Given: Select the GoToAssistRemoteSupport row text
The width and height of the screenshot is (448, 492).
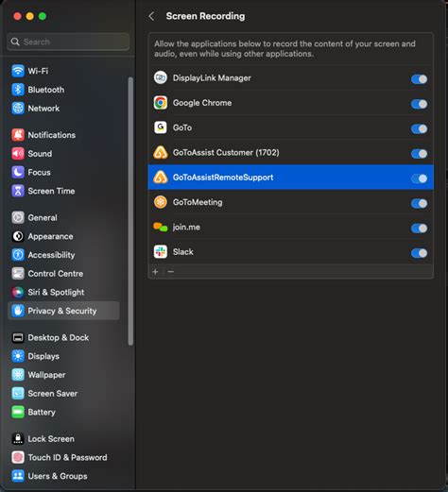Looking at the screenshot, I should click(223, 178).
